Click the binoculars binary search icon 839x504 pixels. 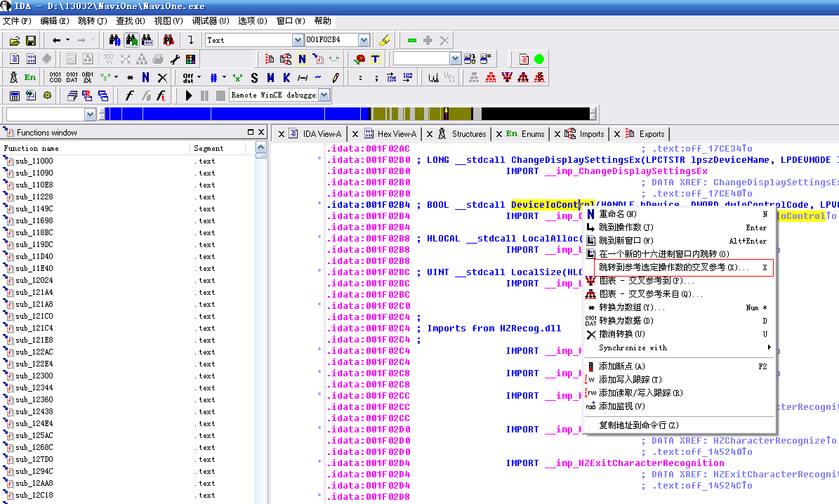147,40
